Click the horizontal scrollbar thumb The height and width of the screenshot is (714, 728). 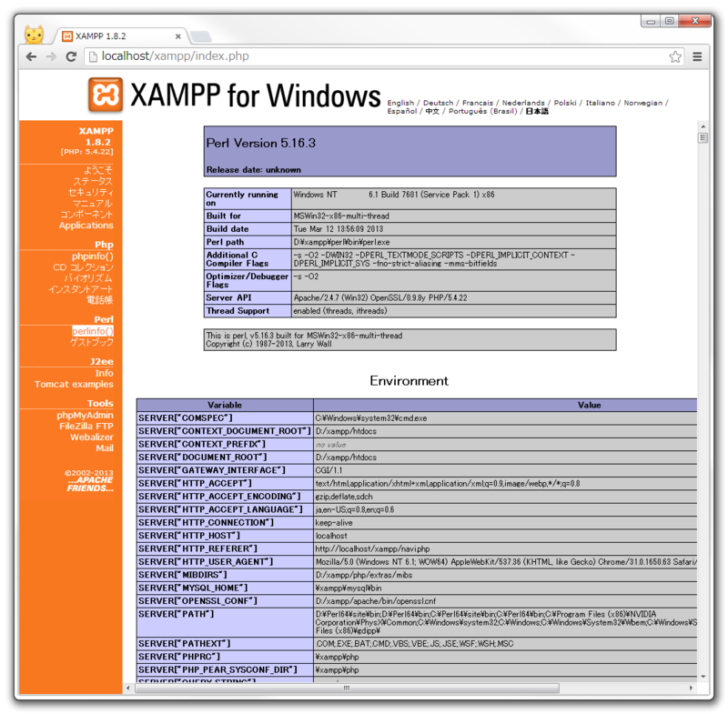click(347, 688)
